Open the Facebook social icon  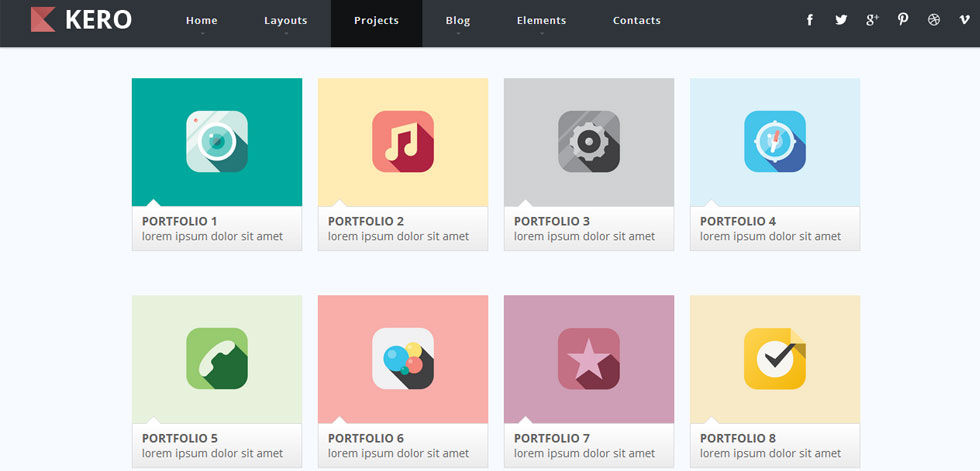pos(809,20)
